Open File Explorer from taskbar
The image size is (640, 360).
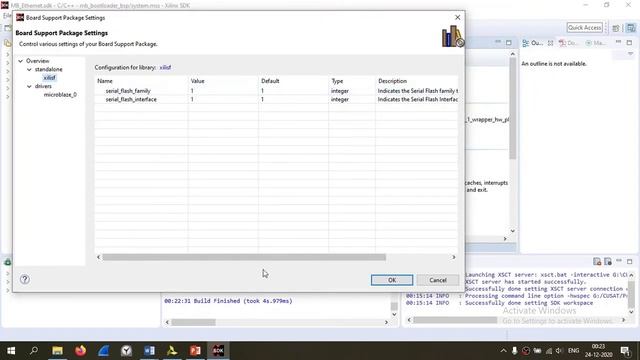57,351
